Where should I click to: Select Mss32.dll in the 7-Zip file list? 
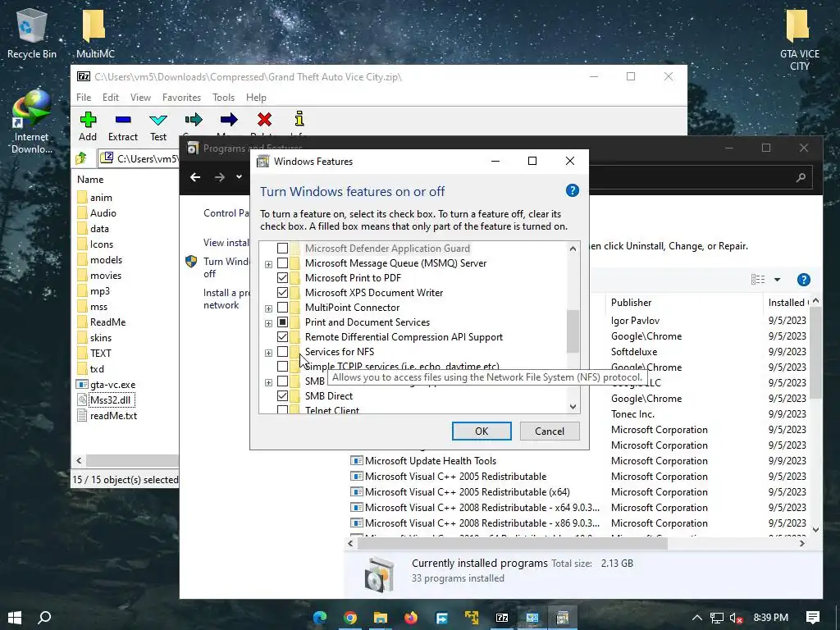click(110, 399)
